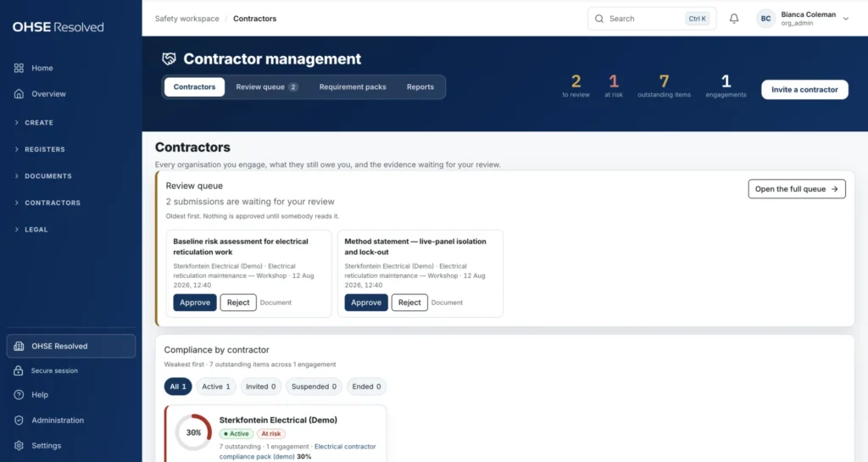Screen dimensions: 868x462
Task: Click the 30% compliance progress ring
Action: tap(193, 432)
